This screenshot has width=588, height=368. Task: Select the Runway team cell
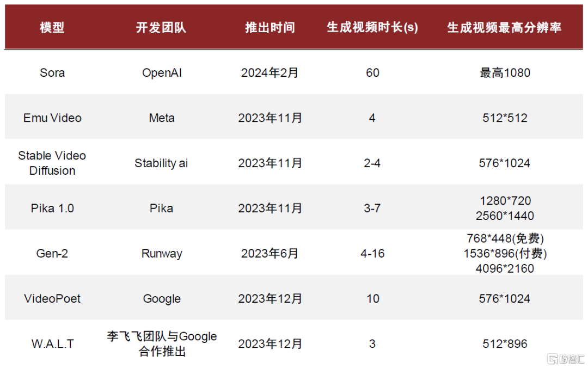pos(162,253)
